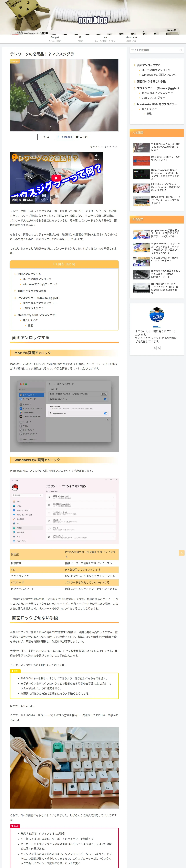Image resolution: width=186 pixels, height=868 pixels.
Task: Click the noru author name link
Action: (157, 327)
